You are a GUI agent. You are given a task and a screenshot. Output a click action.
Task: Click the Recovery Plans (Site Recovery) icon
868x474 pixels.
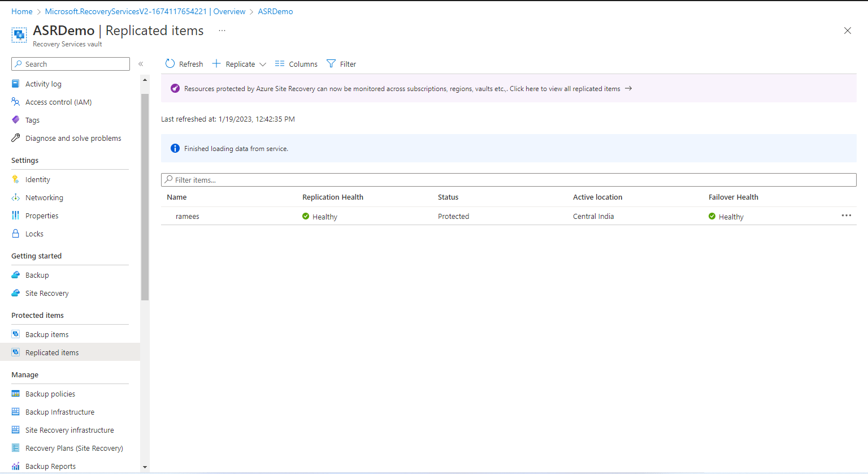click(x=16, y=448)
